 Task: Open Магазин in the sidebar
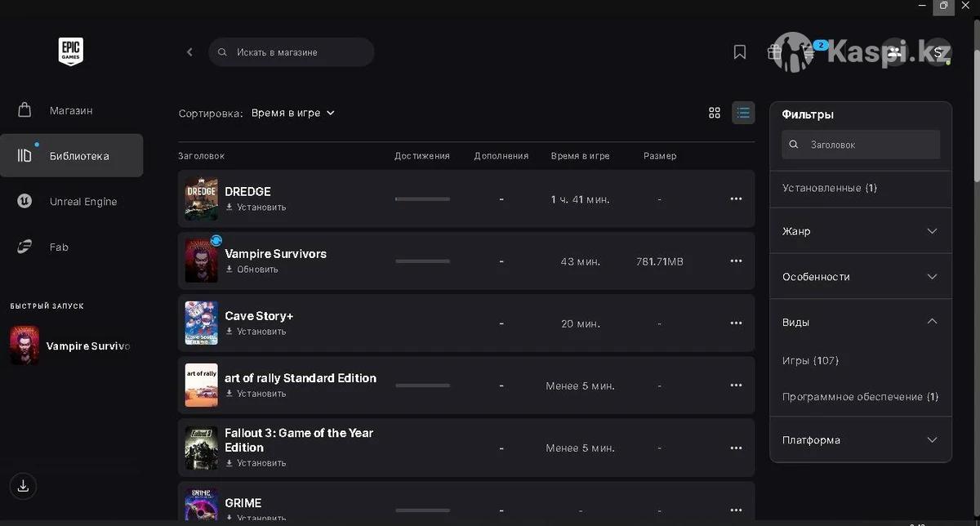click(71, 110)
